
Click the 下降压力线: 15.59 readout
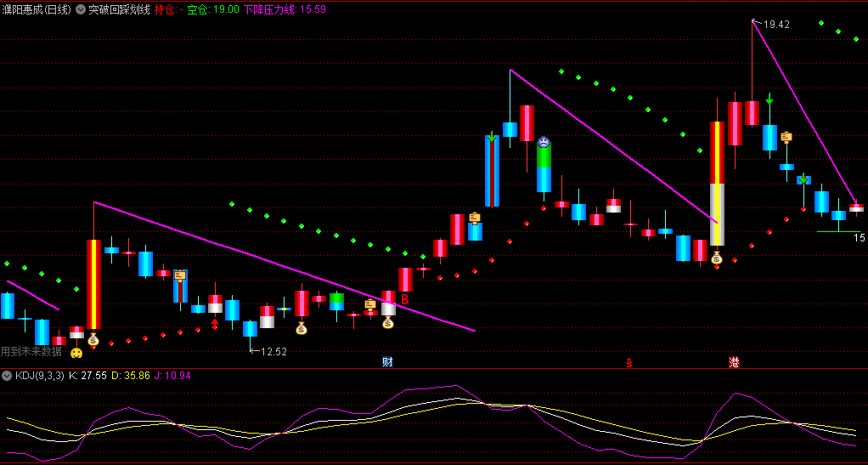285,9
